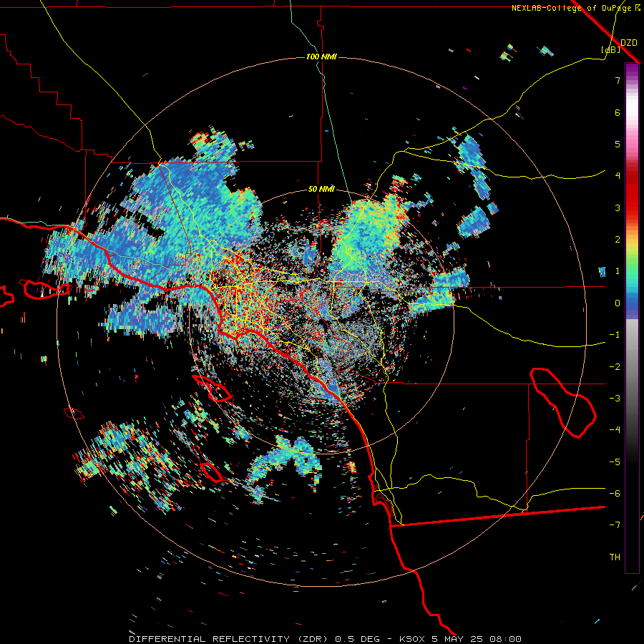Click the KSOX radar site identifier
Viewport: 644px width, 644px height.
[411, 639]
